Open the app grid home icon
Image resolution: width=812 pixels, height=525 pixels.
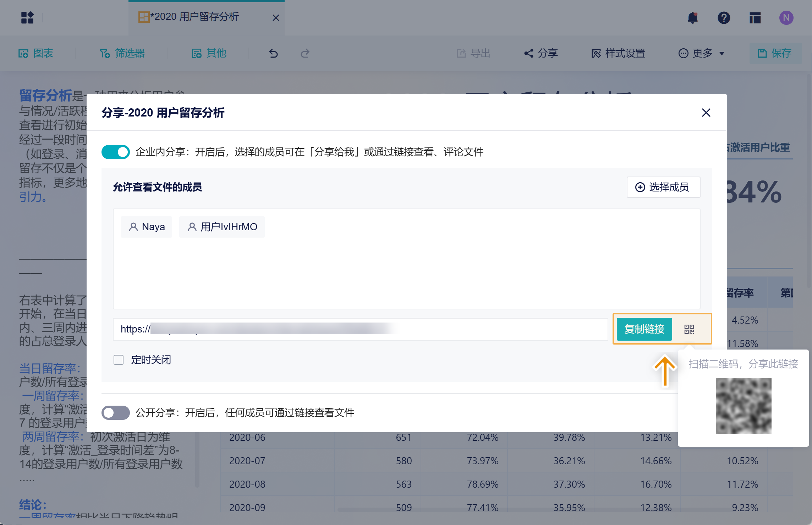click(x=27, y=18)
